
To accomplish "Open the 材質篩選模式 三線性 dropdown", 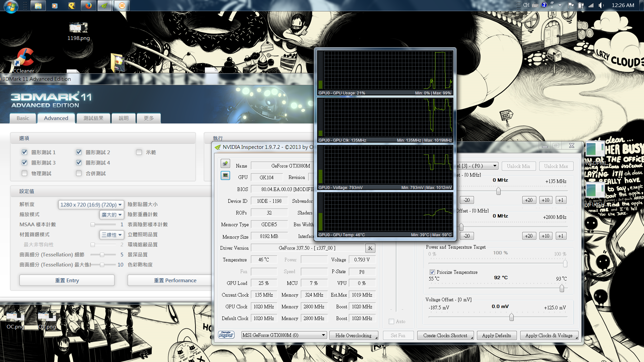I will click(112, 235).
